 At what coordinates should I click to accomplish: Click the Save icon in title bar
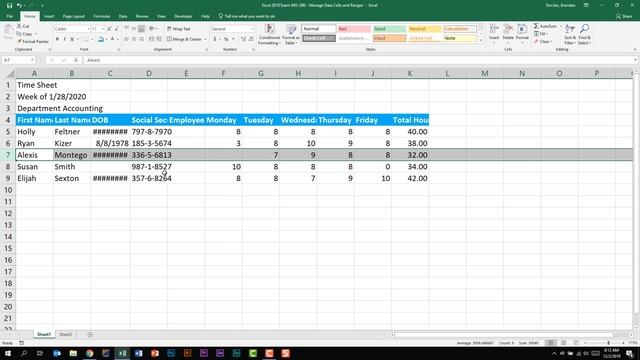(9, 5)
